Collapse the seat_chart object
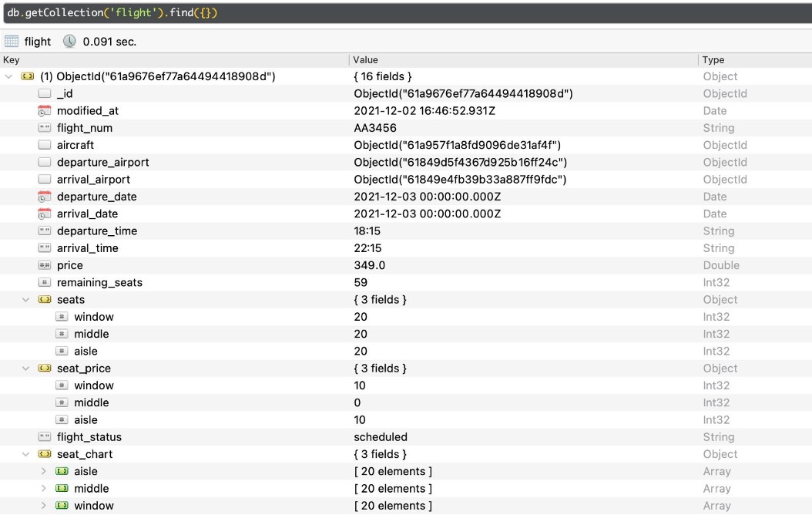Image resolution: width=812 pixels, height=515 pixels. coord(26,454)
